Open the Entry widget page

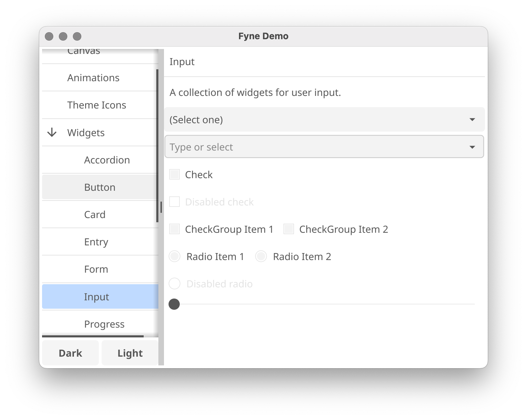[100, 242]
